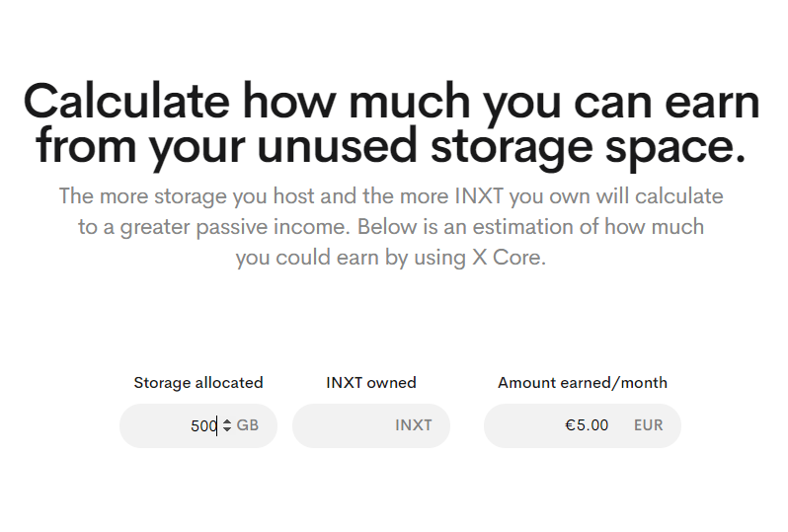
Task: Click the EUR currency label
Action: [x=649, y=425]
